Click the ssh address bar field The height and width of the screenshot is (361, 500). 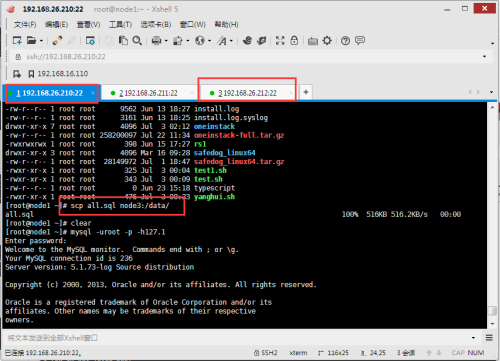[247, 57]
